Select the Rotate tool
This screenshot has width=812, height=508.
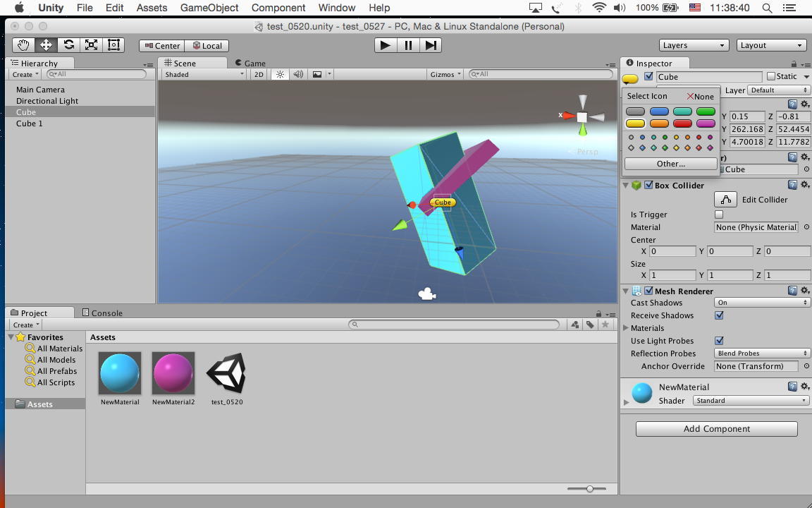point(68,45)
